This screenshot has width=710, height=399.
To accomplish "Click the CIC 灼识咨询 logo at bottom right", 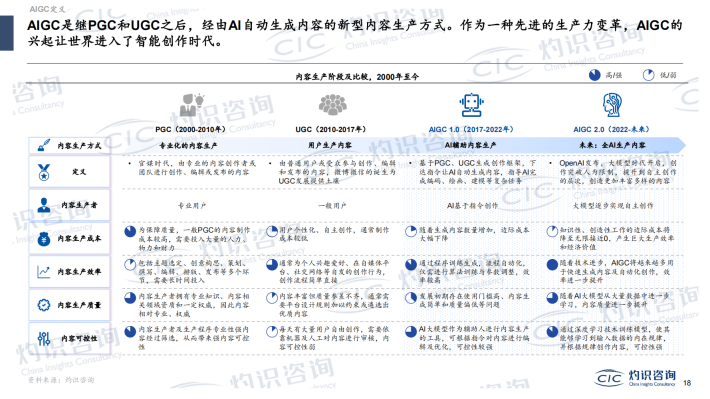I will tap(635, 378).
